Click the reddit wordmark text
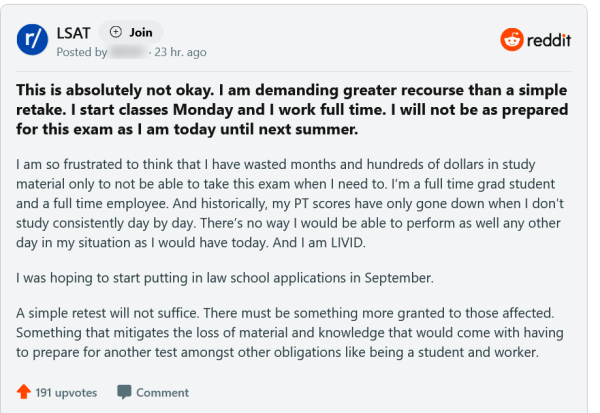Screen dimensions: 600x413 click(x=549, y=40)
